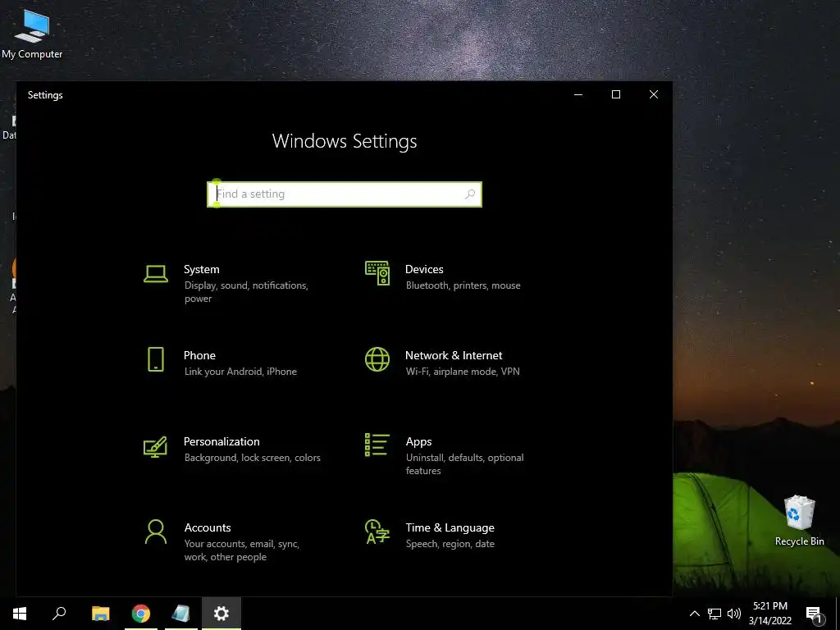Click 'Bluetooth, printers, mouse' description
The image size is (840, 630).
tap(463, 285)
